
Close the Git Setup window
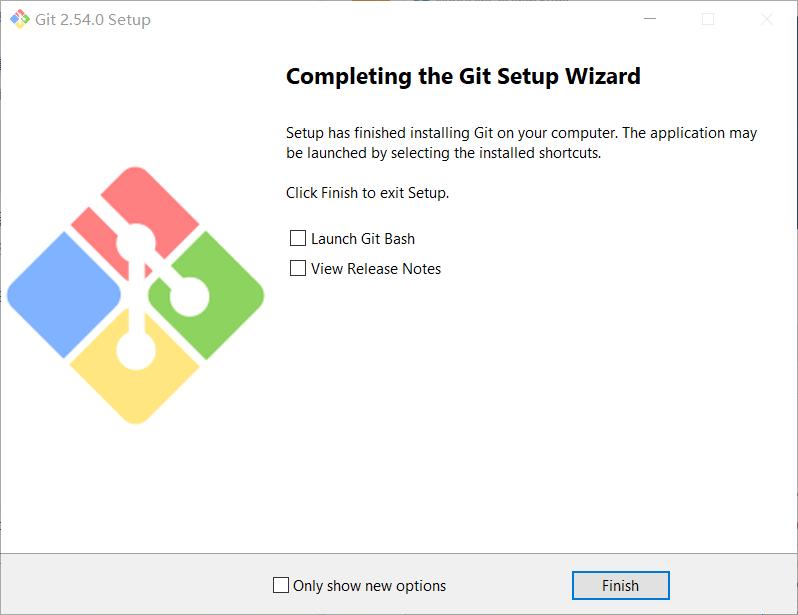[x=766, y=19]
